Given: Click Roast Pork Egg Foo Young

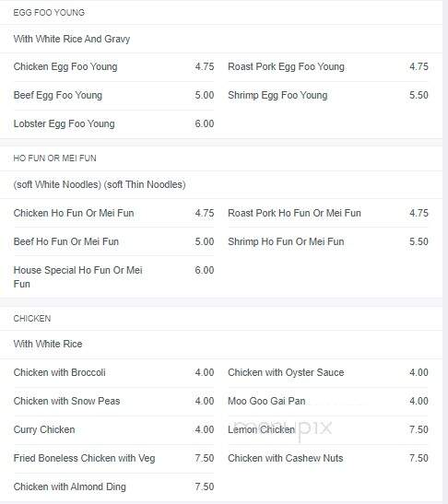Looking at the screenshot, I should (286, 66).
